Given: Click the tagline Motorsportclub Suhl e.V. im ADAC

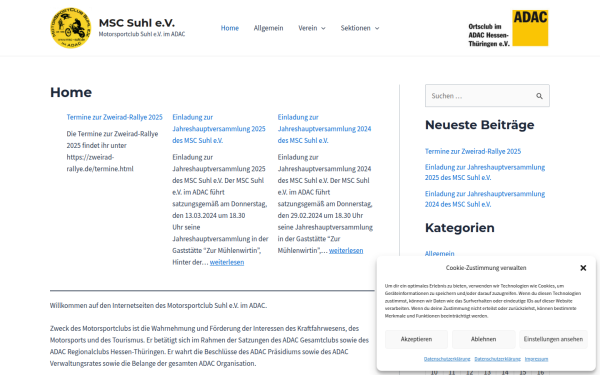Looking at the screenshot, I should [x=142, y=34].
